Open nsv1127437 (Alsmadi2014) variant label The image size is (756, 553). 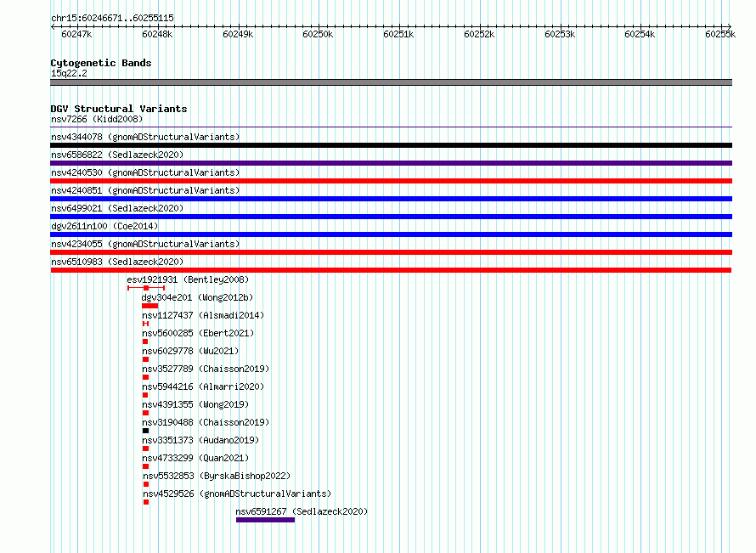pos(203,315)
